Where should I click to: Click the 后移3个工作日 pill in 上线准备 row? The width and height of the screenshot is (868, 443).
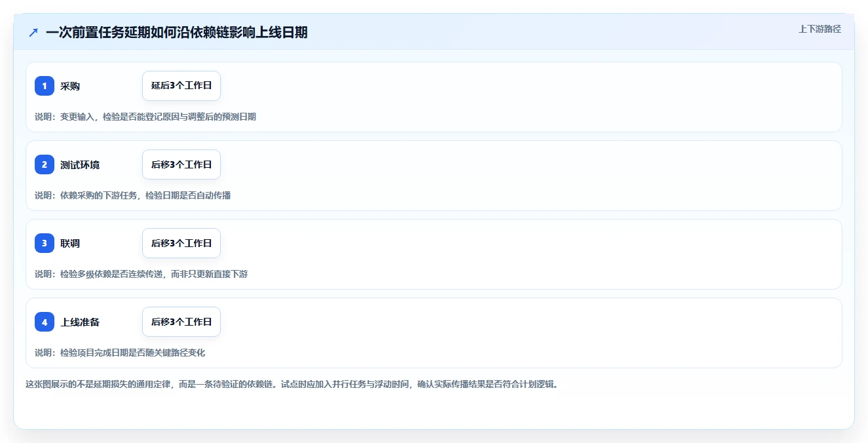181,322
